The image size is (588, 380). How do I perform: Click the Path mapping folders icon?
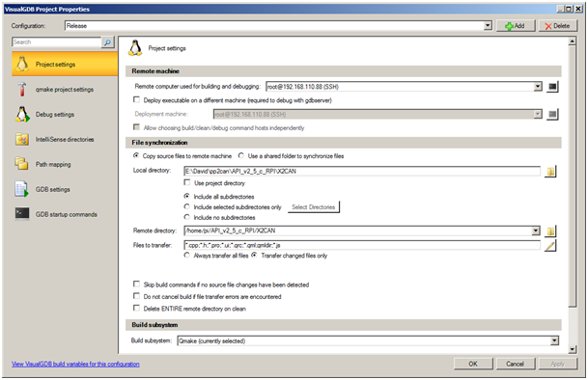[22, 164]
